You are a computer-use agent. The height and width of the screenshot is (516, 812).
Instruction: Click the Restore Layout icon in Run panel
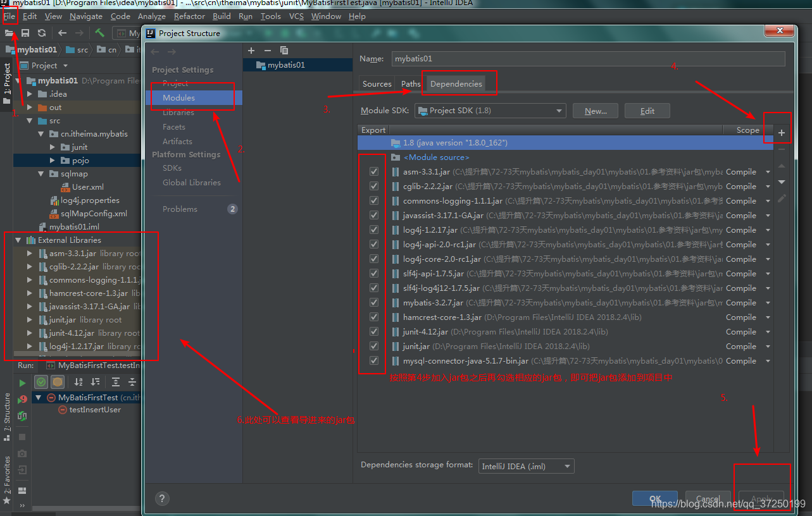coord(22,490)
